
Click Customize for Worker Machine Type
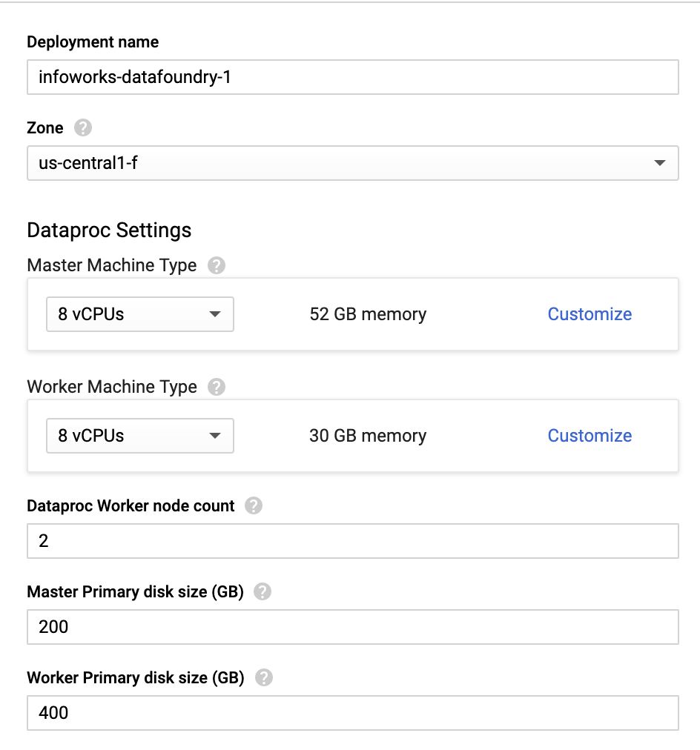[590, 436]
